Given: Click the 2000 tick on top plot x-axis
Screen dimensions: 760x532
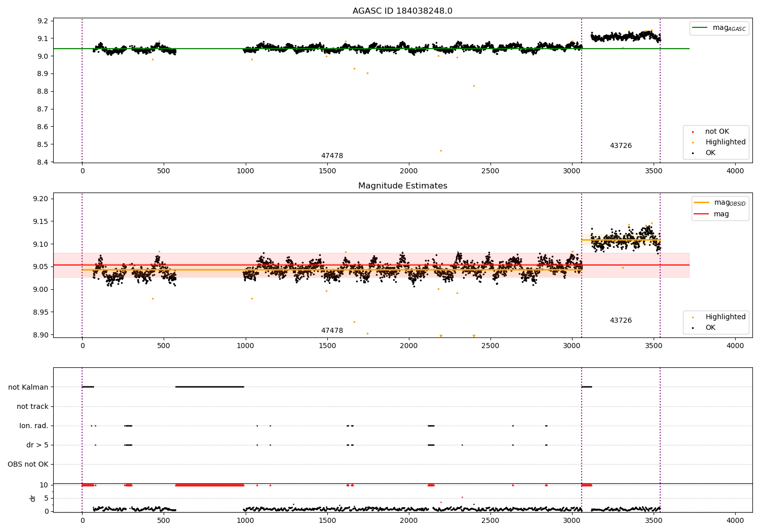Looking at the screenshot, I should tap(409, 171).
